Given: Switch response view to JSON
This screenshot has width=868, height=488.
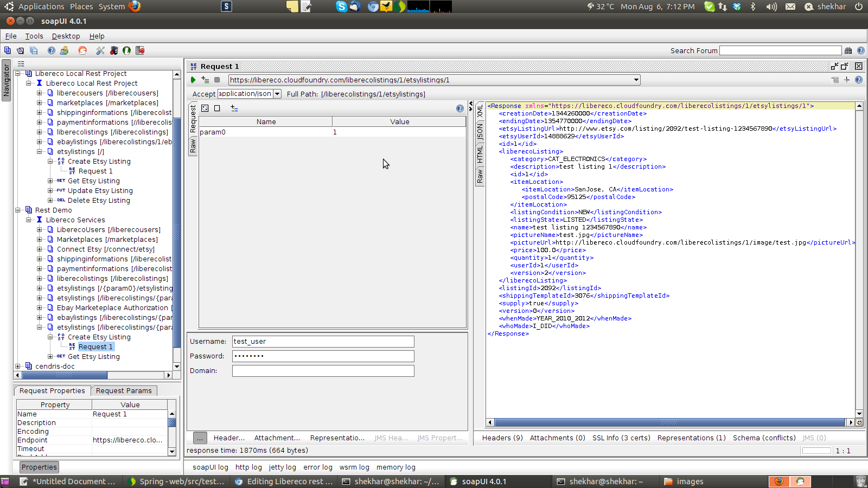Looking at the screenshot, I should click(x=480, y=131).
